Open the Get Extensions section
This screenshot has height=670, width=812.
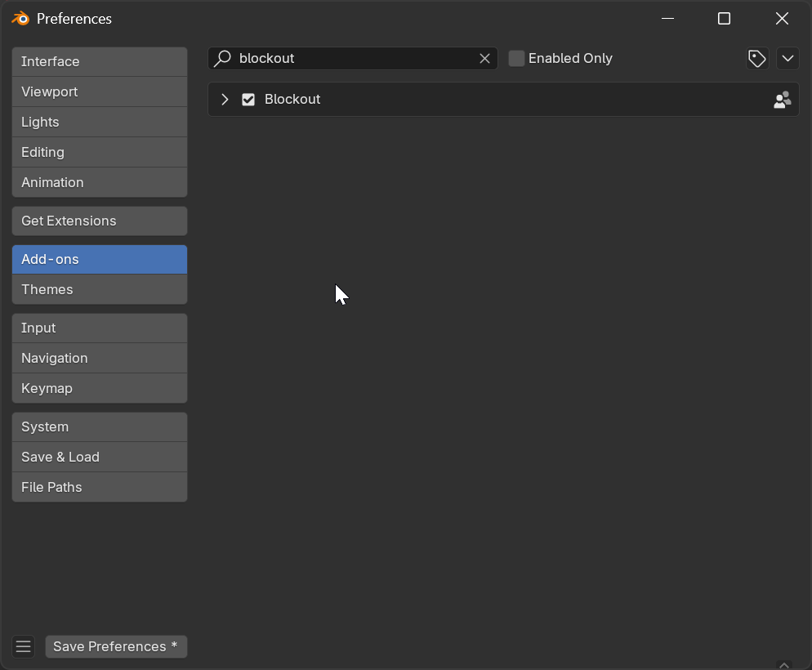pyautogui.click(x=100, y=221)
